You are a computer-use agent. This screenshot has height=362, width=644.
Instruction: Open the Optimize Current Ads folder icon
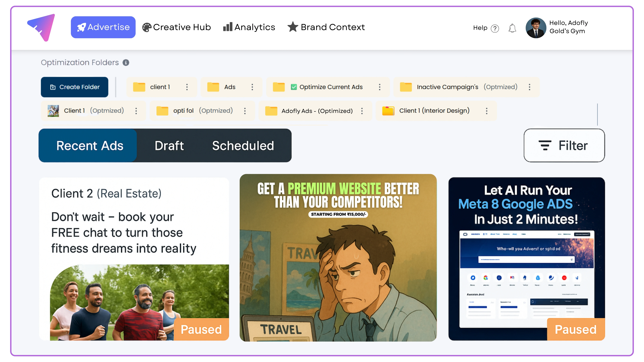pyautogui.click(x=279, y=87)
